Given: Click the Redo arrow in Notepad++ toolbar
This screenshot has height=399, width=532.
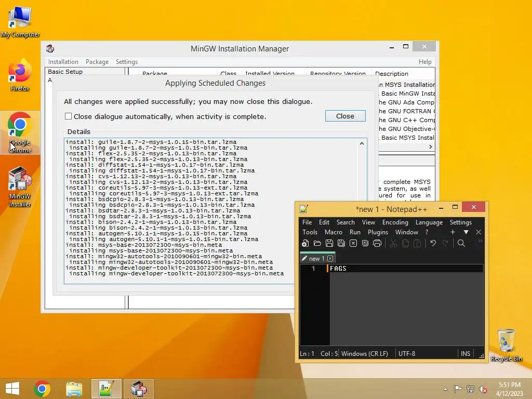Looking at the screenshot, I should point(445,243).
